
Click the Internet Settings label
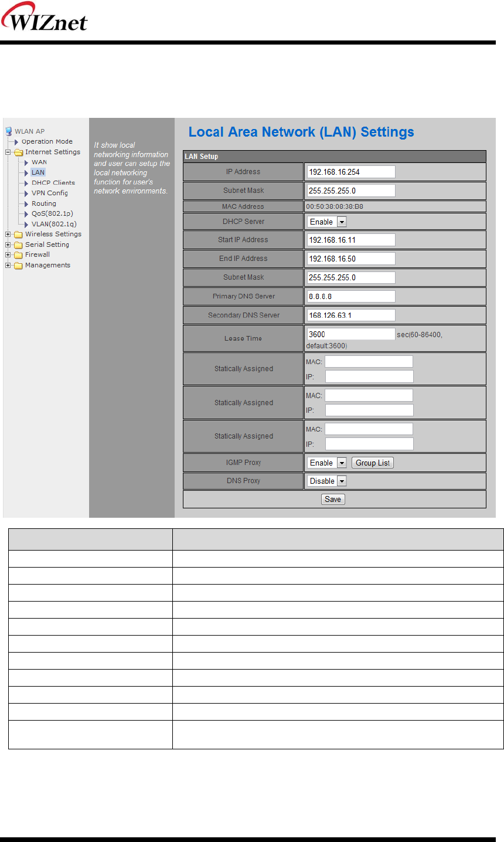coord(53,152)
